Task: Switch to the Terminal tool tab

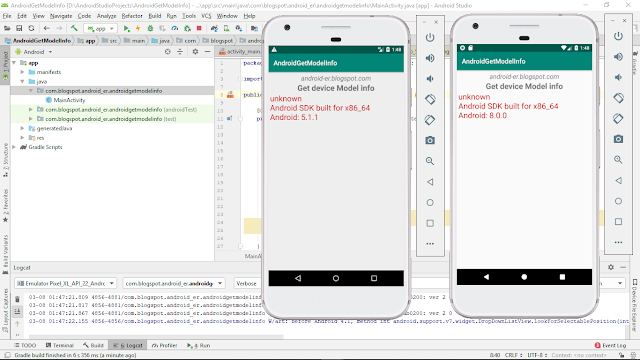Action: (x=60, y=345)
